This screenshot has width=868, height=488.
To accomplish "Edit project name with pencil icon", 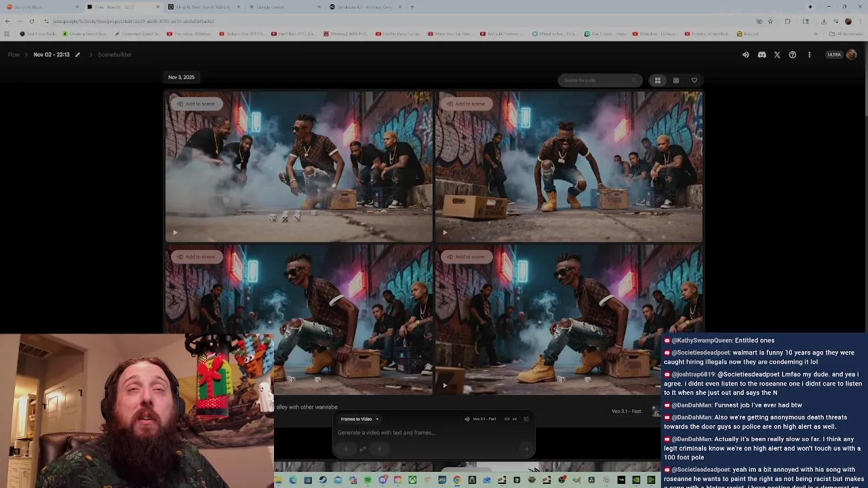I will point(77,55).
